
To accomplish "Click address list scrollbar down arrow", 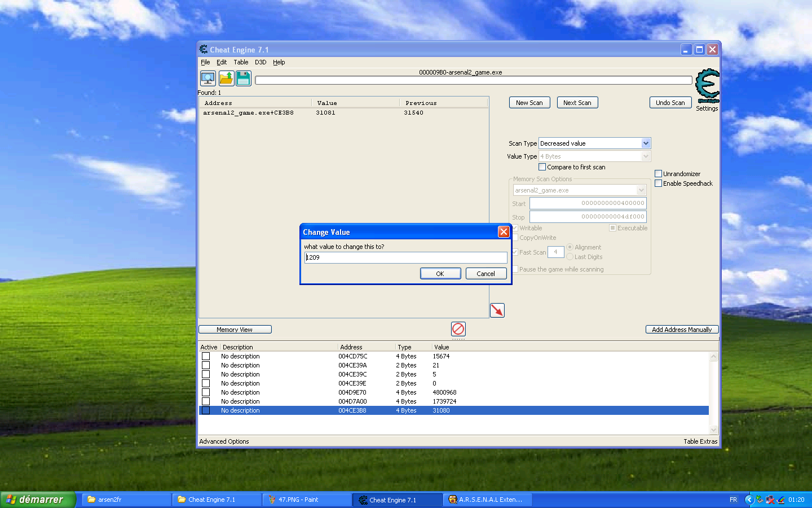I will point(713,430).
